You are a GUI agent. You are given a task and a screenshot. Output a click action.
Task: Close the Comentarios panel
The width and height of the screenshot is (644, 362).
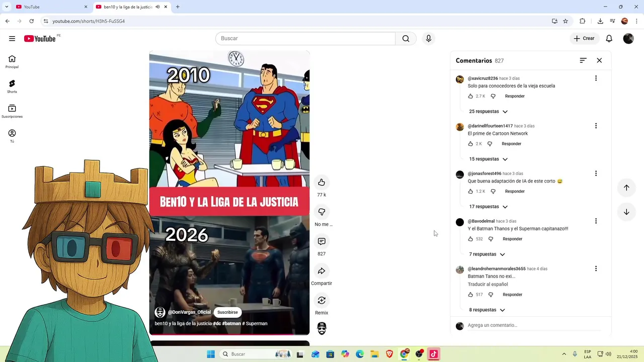point(599,60)
